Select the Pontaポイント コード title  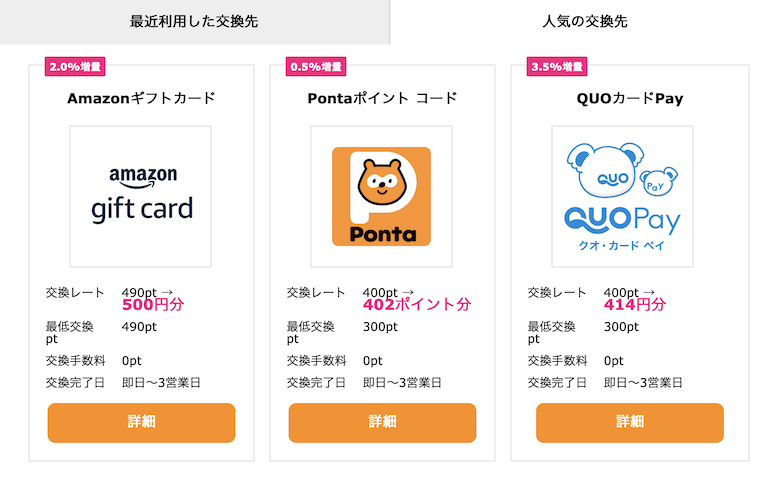pos(383,98)
